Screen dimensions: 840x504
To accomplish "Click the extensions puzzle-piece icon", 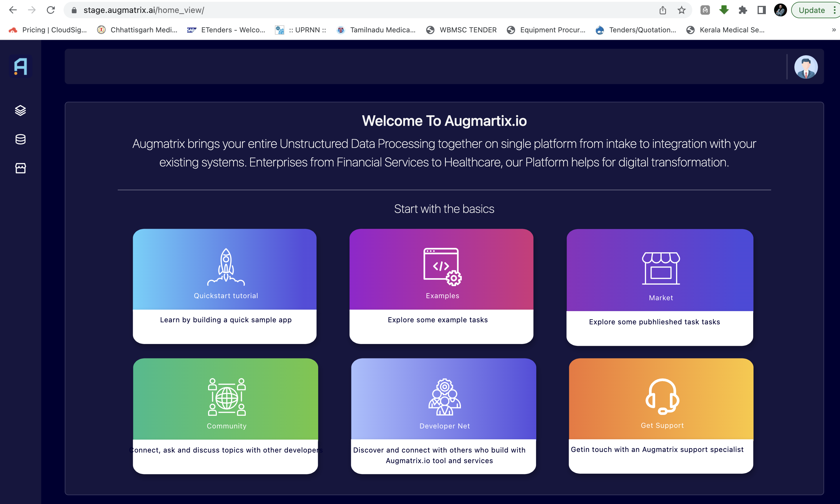I will pos(743,10).
